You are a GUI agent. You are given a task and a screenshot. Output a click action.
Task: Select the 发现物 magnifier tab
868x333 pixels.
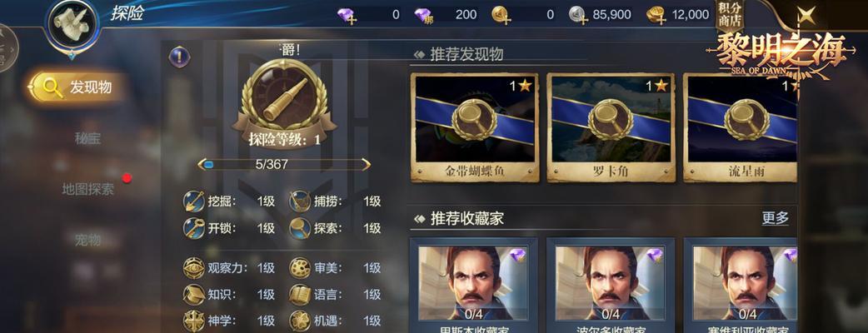[x=77, y=87]
